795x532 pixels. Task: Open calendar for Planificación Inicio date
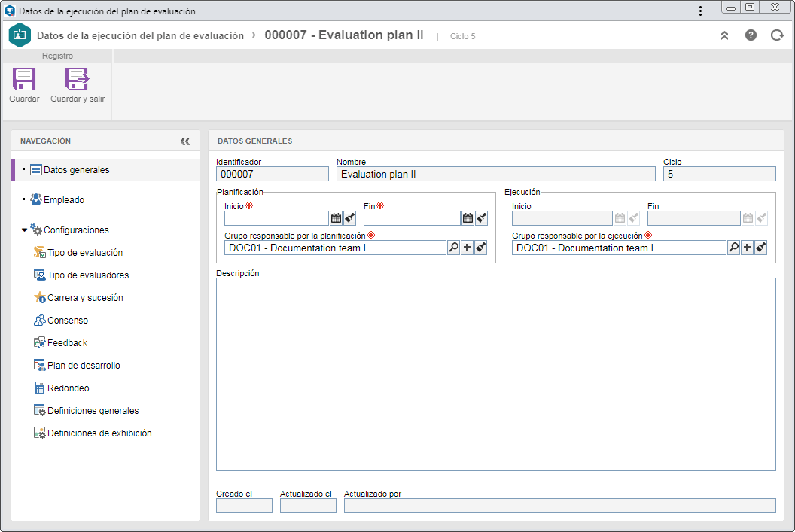pos(337,218)
